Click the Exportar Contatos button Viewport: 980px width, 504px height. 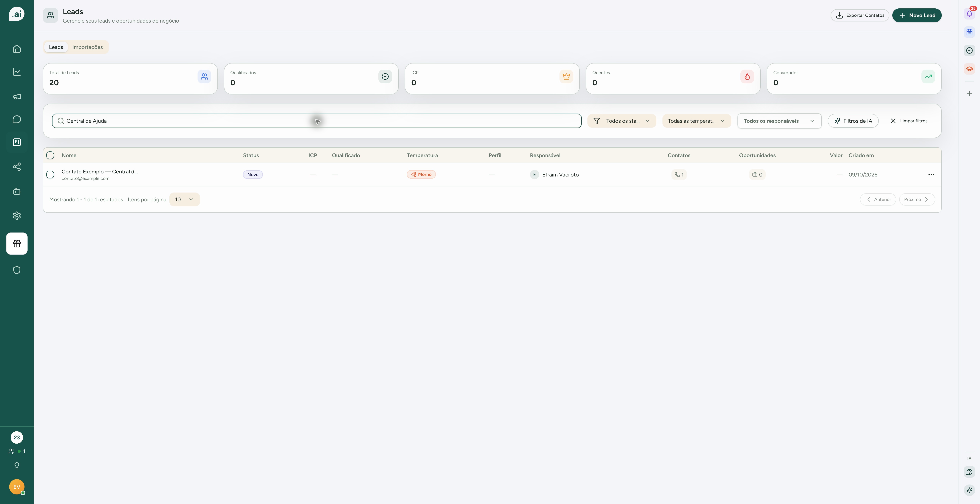click(860, 15)
